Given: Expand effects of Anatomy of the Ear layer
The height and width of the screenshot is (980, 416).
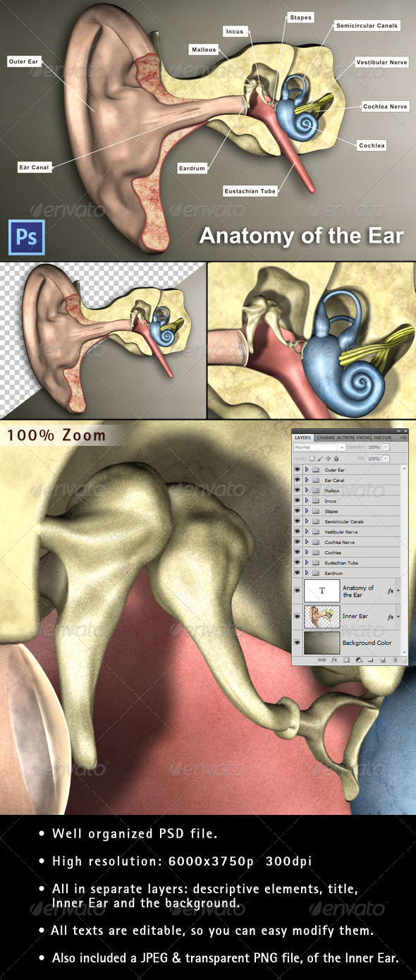Looking at the screenshot, I should tap(398, 591).
